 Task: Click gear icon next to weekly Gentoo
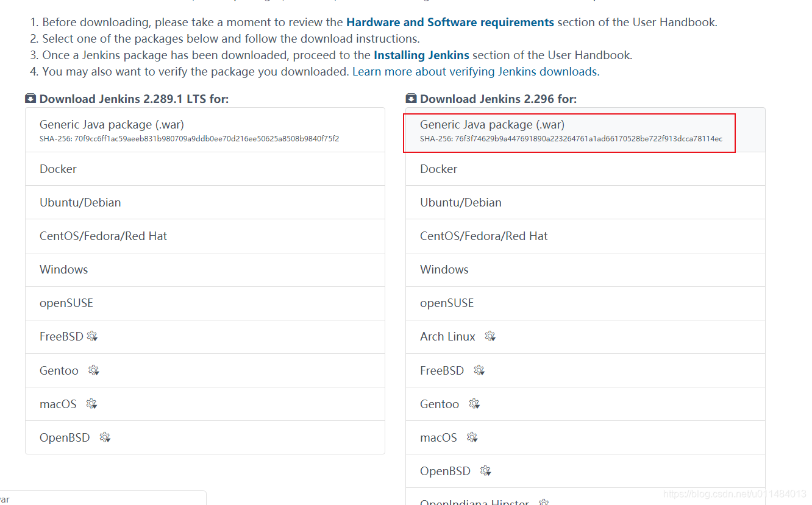[x=475, y=404]
